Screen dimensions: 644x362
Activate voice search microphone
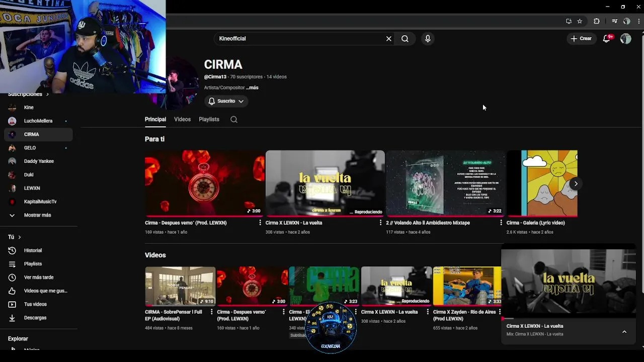(x=428, y=39)
